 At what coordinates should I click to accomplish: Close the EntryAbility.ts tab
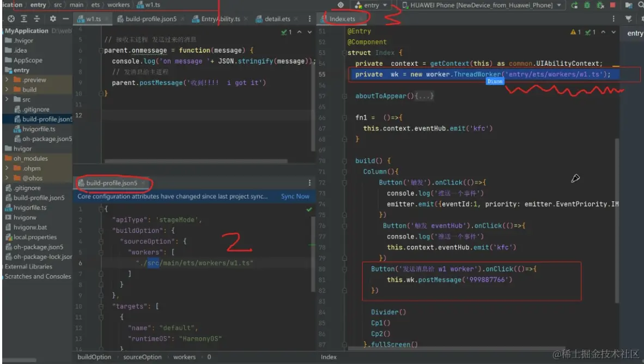coord(246,19)
